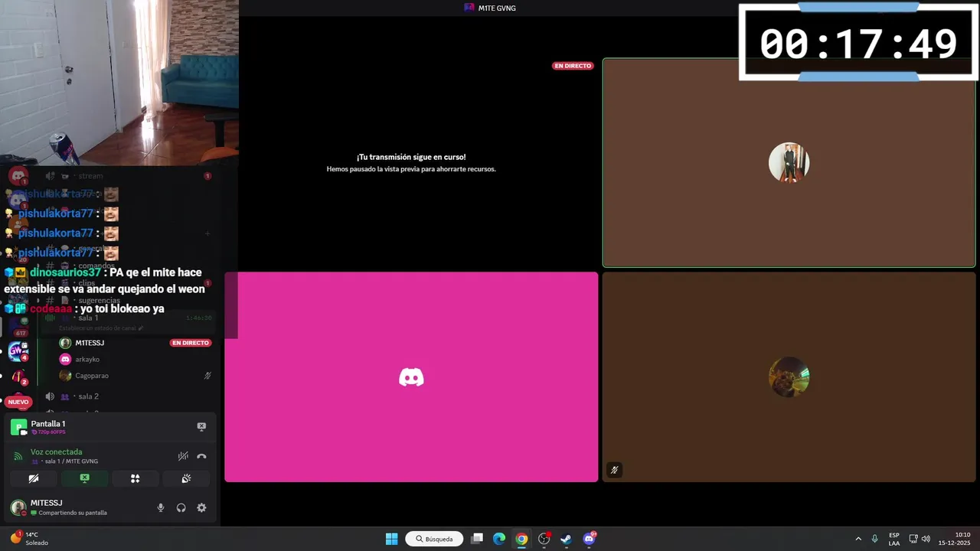Open Task View on taskbar
980x551 pixels.
tap(477, 539)
